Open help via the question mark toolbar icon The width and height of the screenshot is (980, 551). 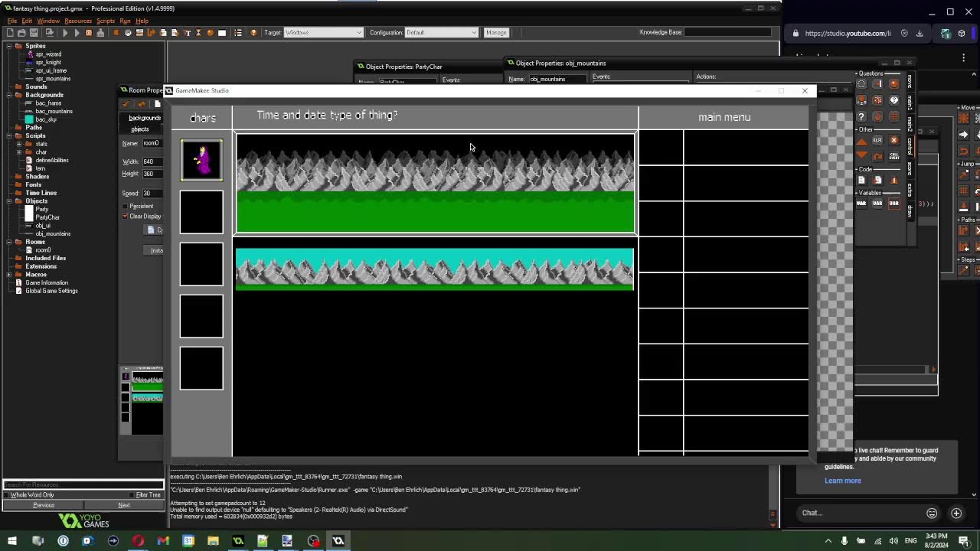[x=253, y=33]
